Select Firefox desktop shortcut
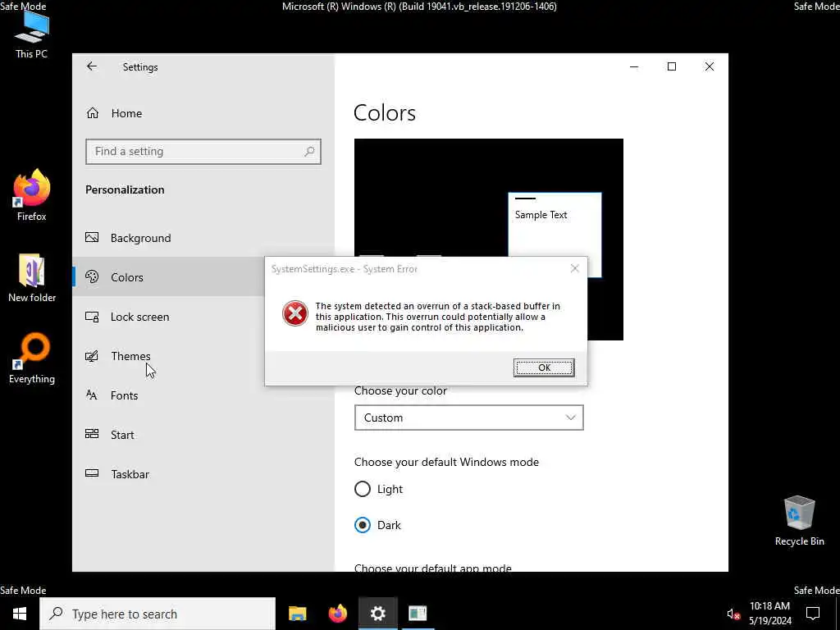This screenshot has height=630, width=840. coord(32,195)
